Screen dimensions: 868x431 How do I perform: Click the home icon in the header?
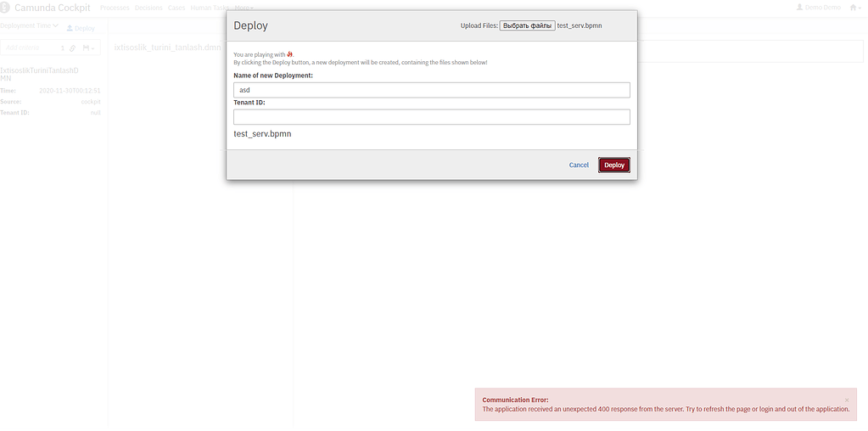coord(854,8)
